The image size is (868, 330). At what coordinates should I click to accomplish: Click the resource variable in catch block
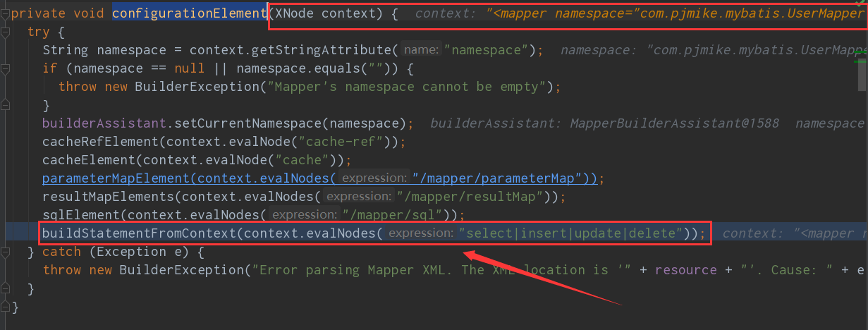(685, 270)
